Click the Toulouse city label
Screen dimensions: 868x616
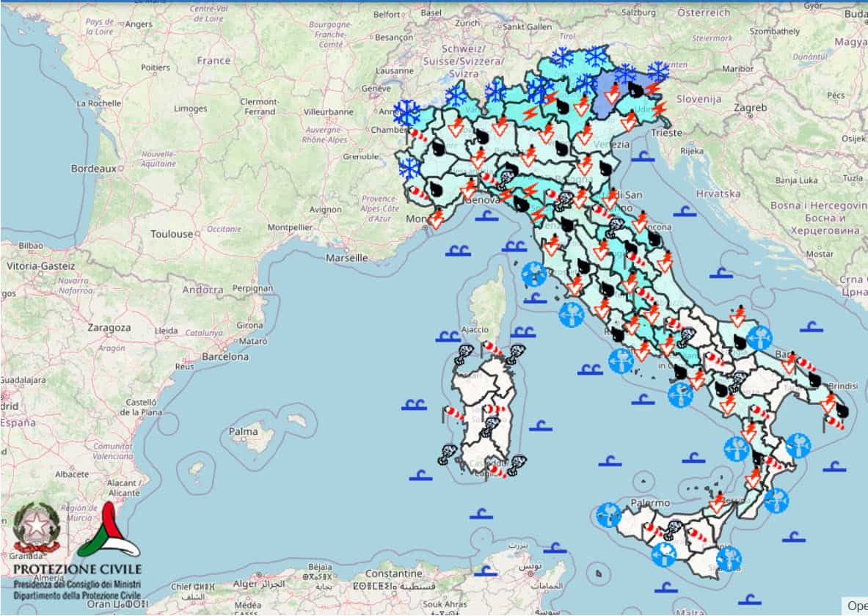172,234
